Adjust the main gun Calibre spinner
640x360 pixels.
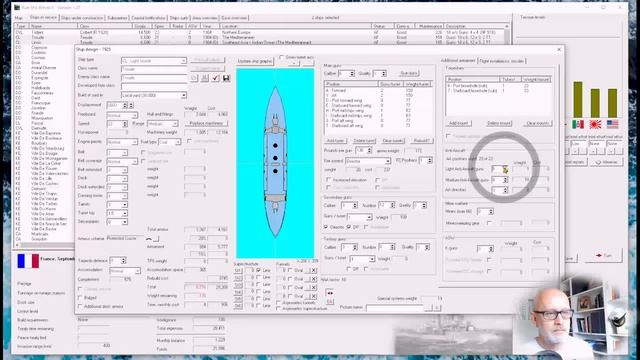tap(352, 73)
